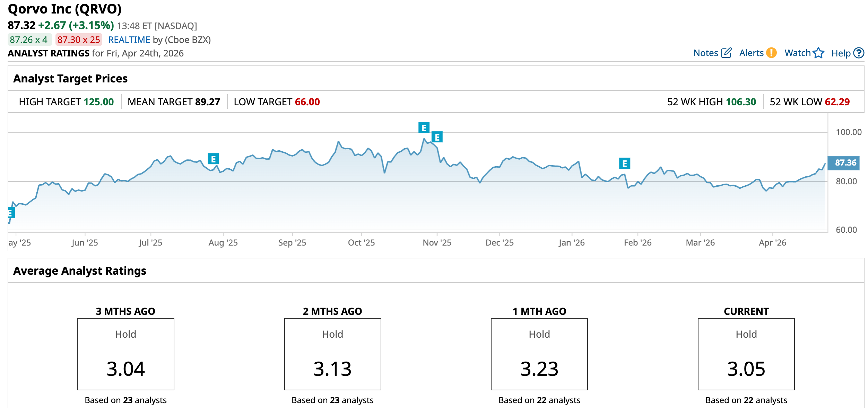Screen dimensions: 868x408
Task: Click the highest earnings E marker before Nov '25
Action: (x=424, y=127)
